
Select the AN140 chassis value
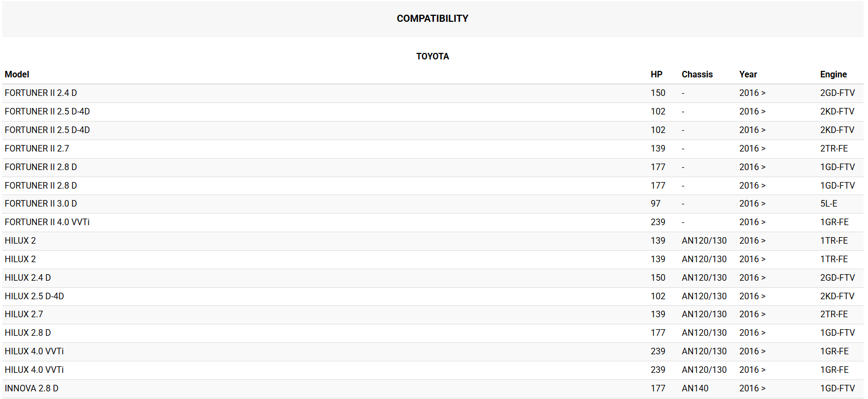[x=695, y=388]
